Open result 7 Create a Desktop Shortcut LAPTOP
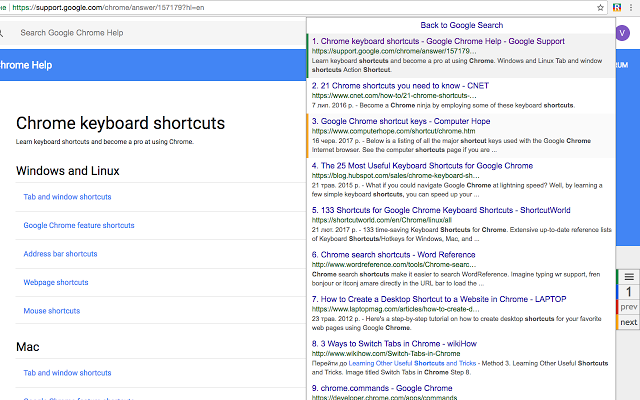Screen dimensions: 640x400 (x=439, y=299)
